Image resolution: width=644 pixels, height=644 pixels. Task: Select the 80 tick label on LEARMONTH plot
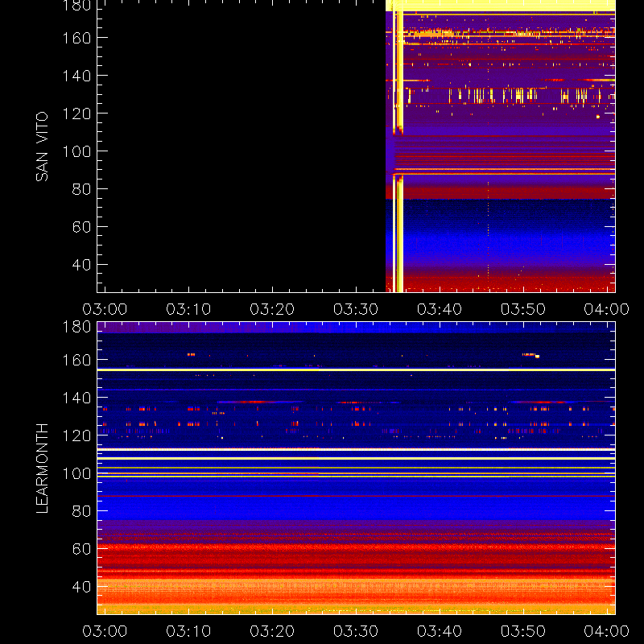tap(81, 511)
